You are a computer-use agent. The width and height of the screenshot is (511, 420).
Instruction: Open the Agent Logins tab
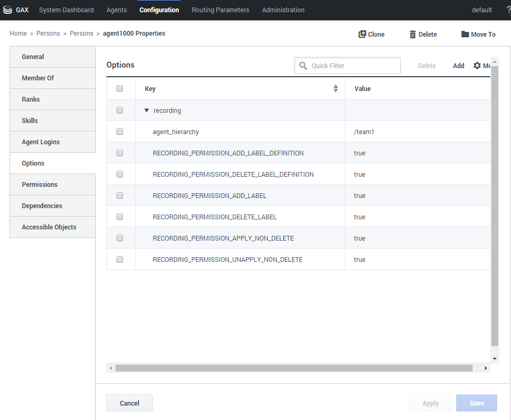[x=40, y=142]
